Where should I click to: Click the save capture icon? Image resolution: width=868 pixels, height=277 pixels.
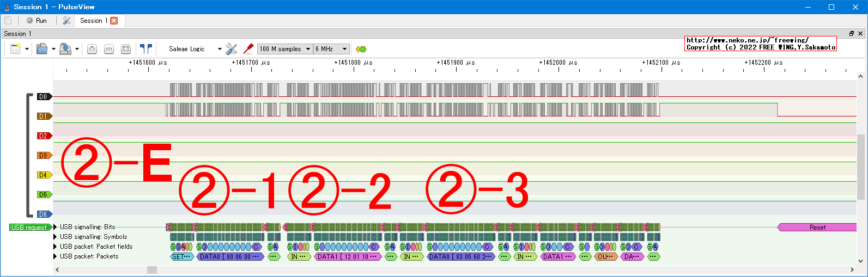pos(65,49)
